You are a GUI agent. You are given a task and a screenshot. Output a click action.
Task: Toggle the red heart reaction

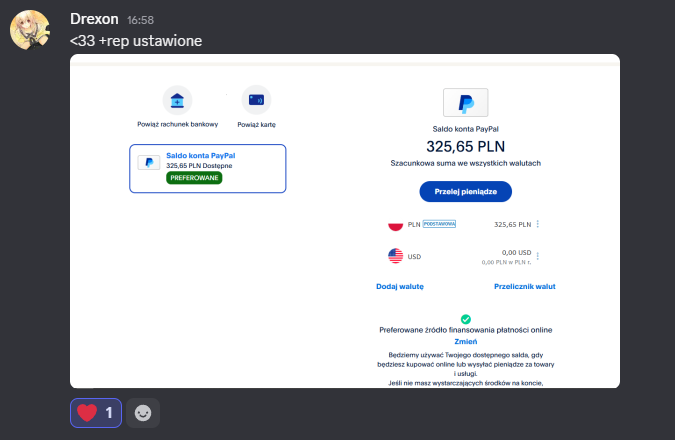(96, 413)
